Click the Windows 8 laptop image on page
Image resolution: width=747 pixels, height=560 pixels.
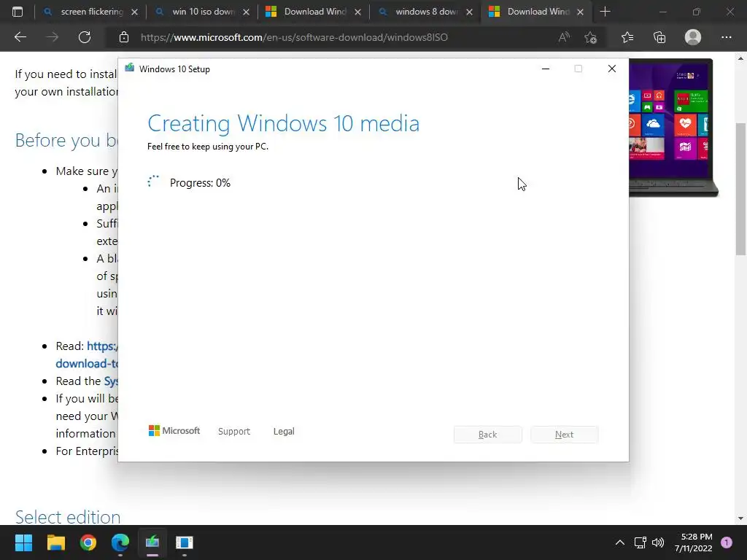point(672,128)
